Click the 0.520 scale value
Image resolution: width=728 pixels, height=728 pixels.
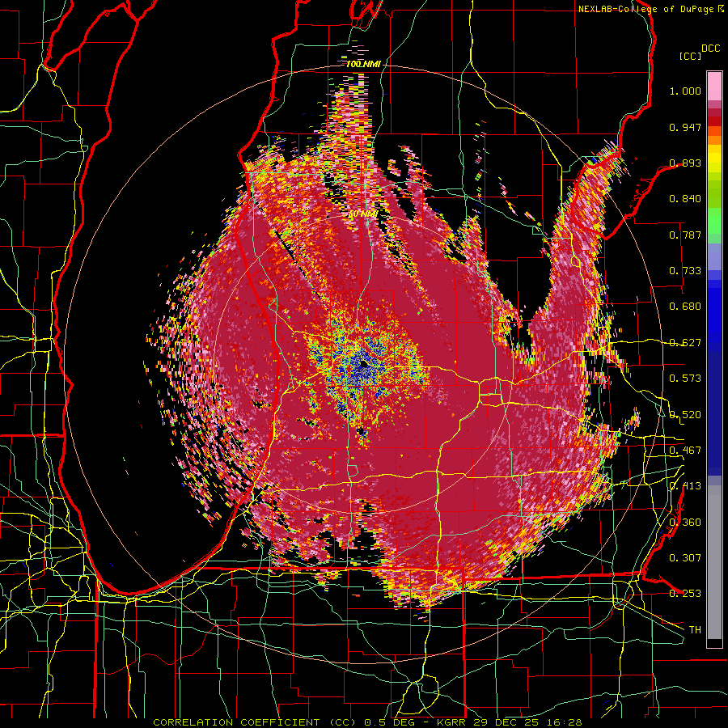(685, 415)
